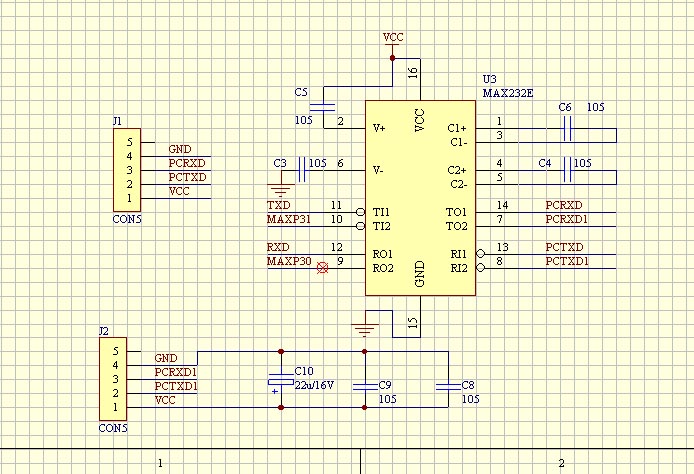Click the TO2 pin name inside U3

457,226
